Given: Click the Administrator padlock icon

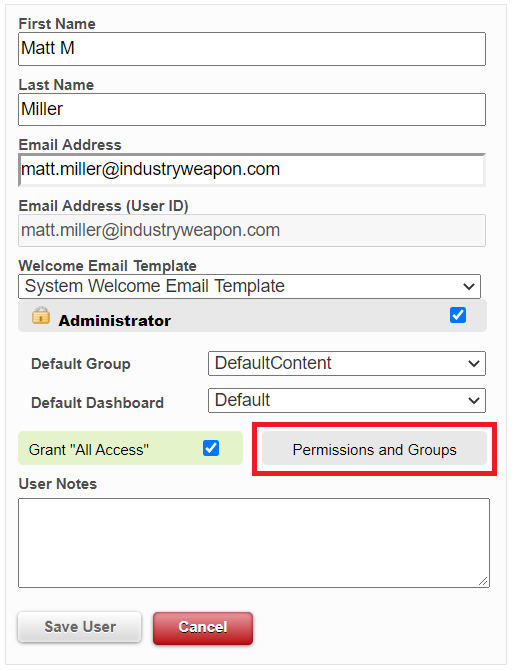Looking at the screenshot, I should (41, 315).
